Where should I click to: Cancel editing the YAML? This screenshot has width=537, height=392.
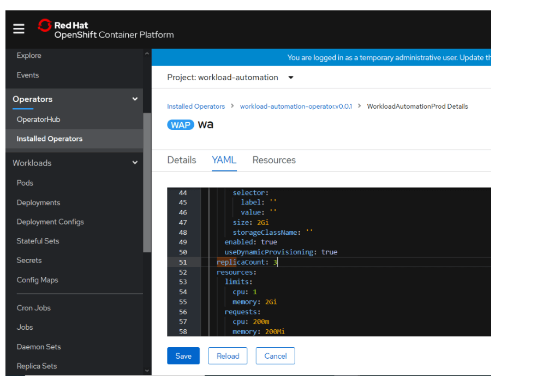pyautogui.click(x=275, y=355)
